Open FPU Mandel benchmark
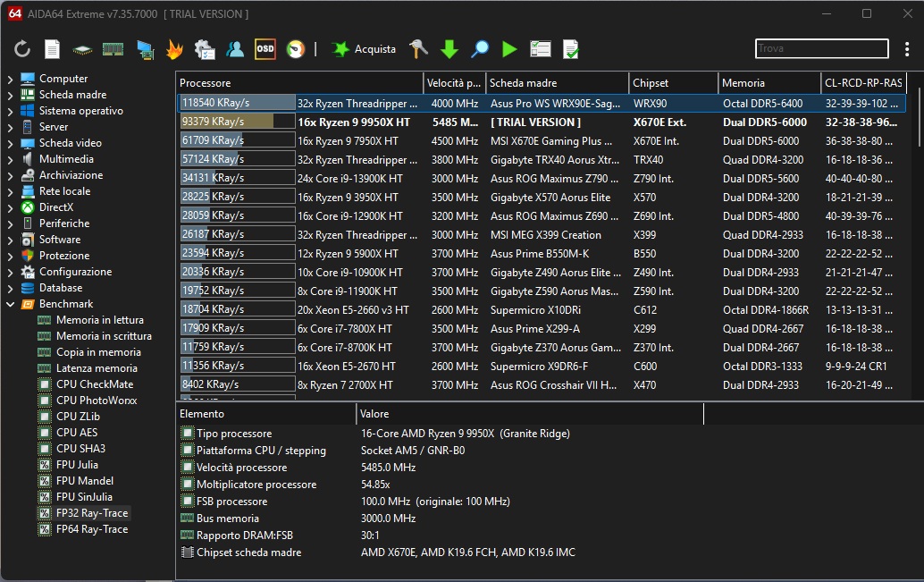 [85, 481]
